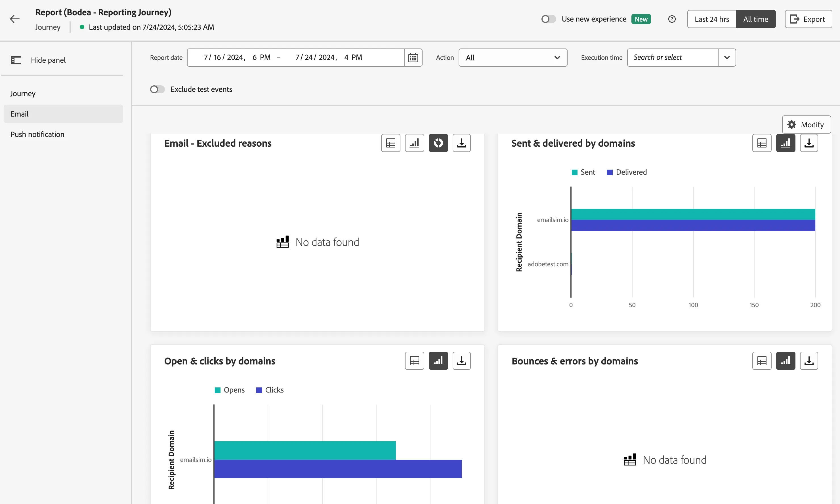Download Open & clicks by domains data
The height and width of the screenshot is (504, 840).
(x=461, y=361)
